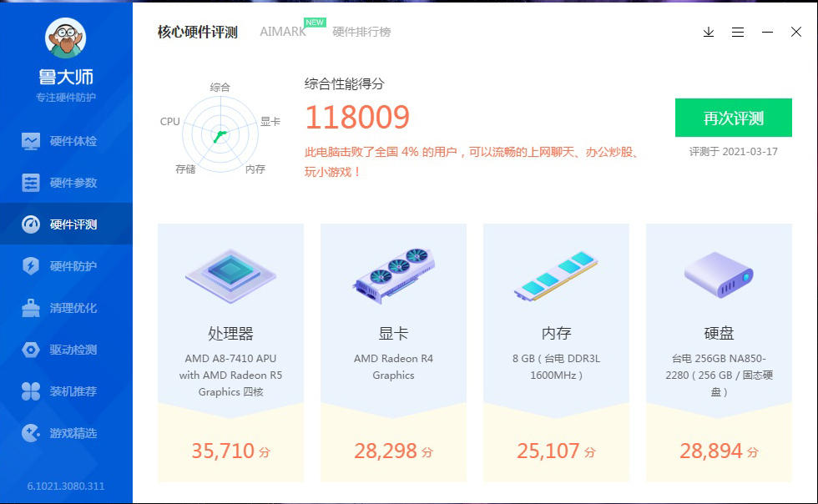Screen dimensions: 818x504
Task: Open the hamburger menu at top right
Action: pos(737,32)
